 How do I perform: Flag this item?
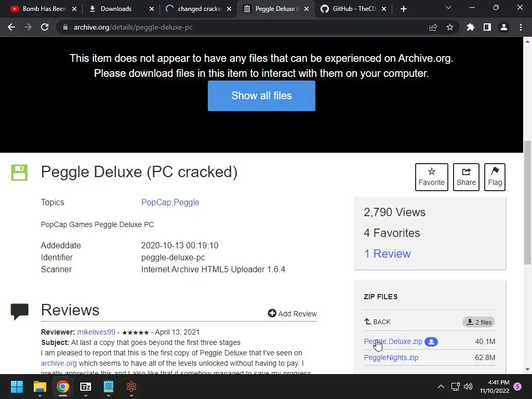[x=495, y=177]
